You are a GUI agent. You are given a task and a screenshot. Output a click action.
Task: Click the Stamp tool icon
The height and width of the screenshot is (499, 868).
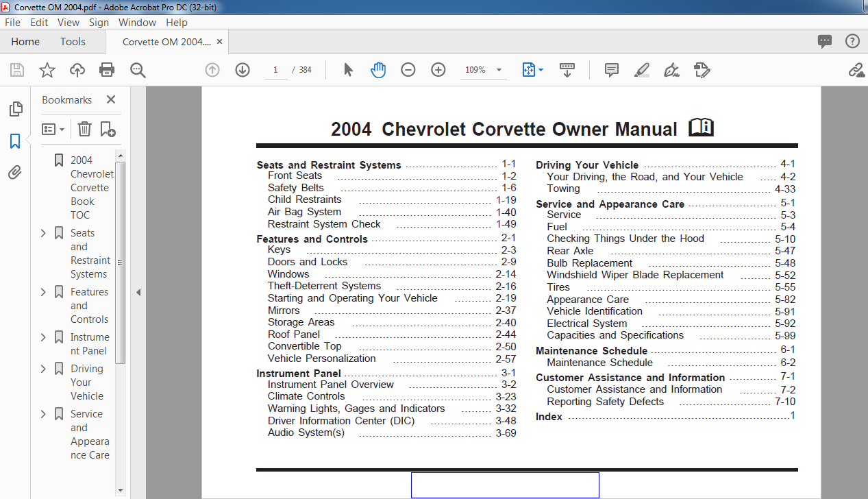(x=702, y=70)
